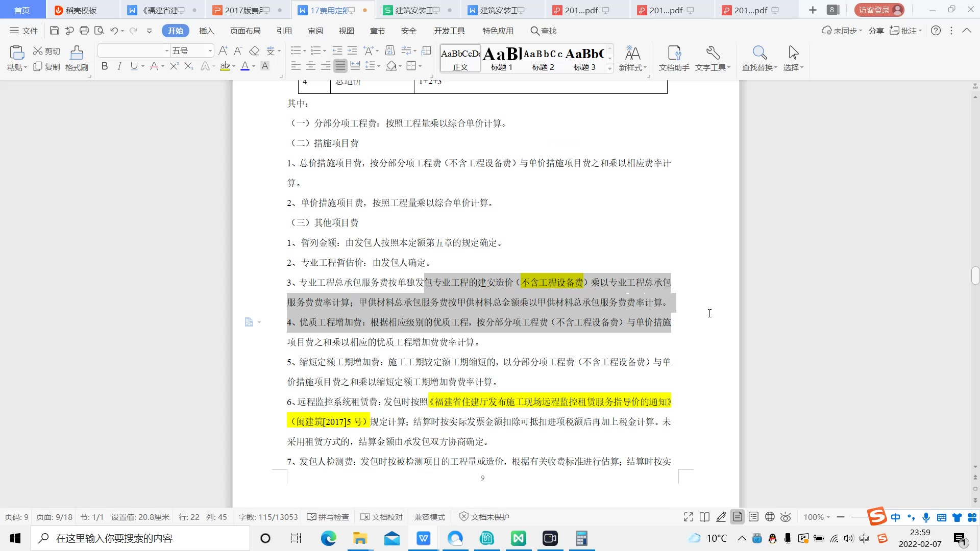Select justified alignment
Viewport: 980px width, 551px height.
click(340, 66)
